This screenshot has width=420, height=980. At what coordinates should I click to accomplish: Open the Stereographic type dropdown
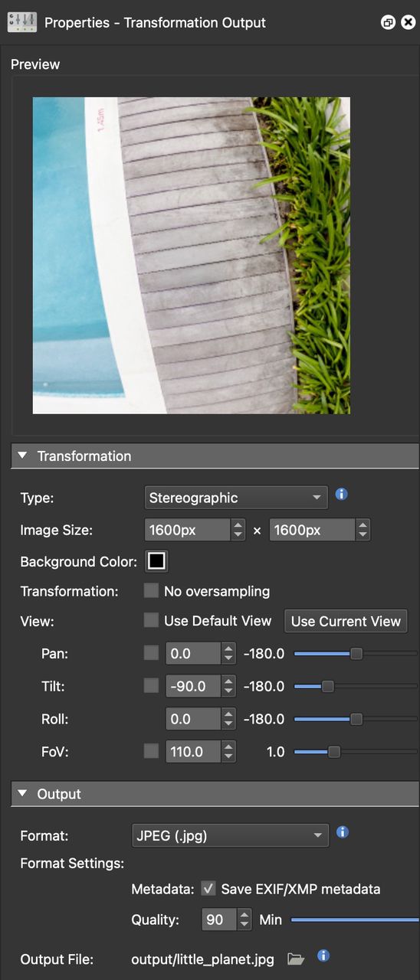236,498
